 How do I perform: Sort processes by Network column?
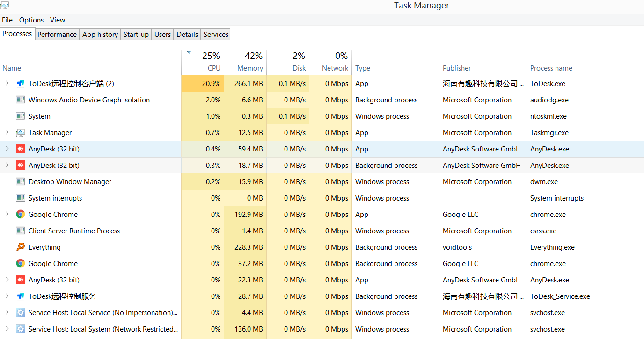point(330,62)
